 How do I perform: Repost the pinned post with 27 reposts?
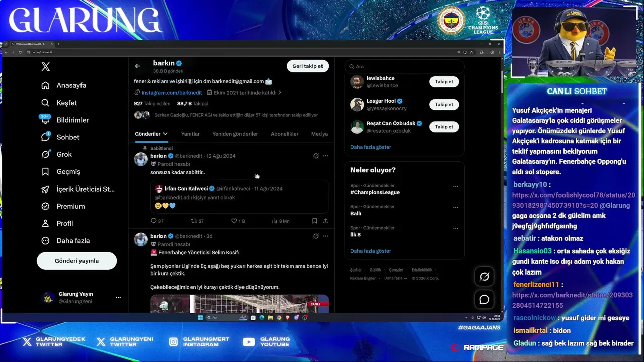pos(194,221)
